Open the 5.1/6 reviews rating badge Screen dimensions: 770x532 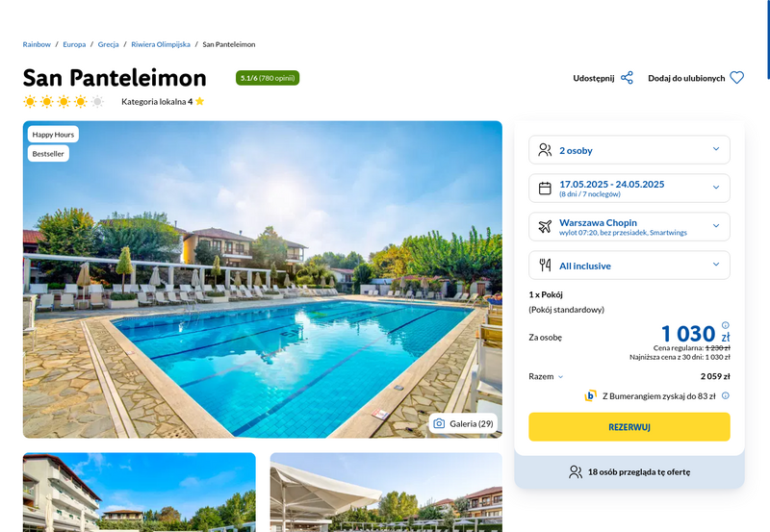pyautogui.click(x=268, y=78)
